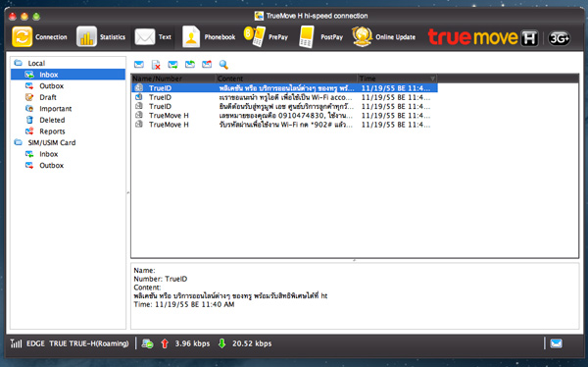Image resolution: width=588 pixels, height=367 pixels.
Task: Click the new message envelope icon
Action: (x=139, y=65)
